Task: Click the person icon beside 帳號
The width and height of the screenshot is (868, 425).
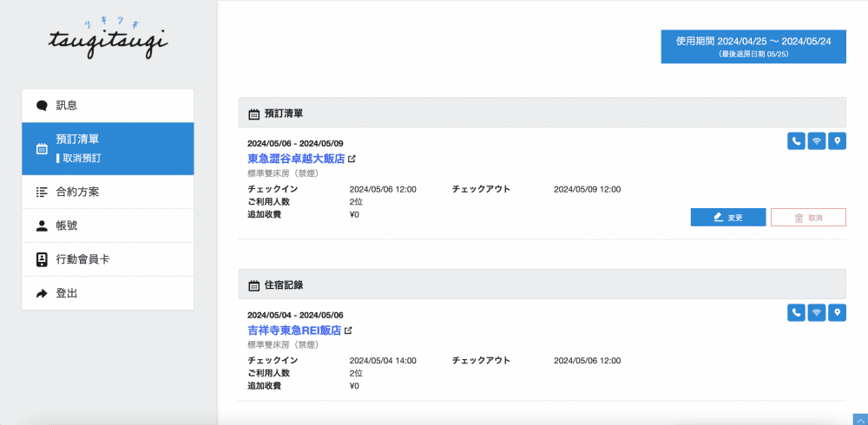Action: click(x=42, y=226)
